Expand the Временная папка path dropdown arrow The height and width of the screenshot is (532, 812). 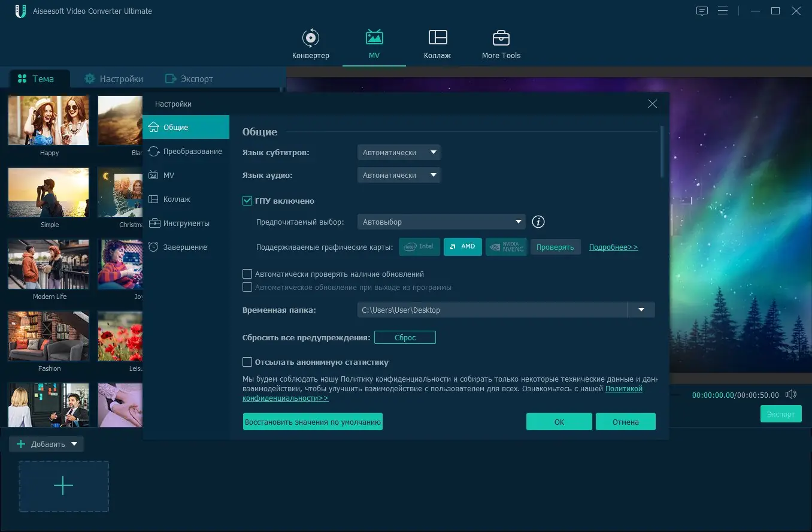point(641,310)
